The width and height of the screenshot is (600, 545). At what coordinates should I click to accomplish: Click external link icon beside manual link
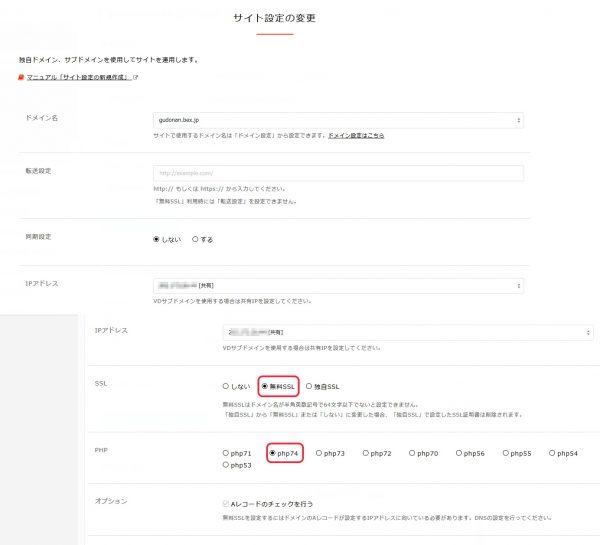point(136,77)
